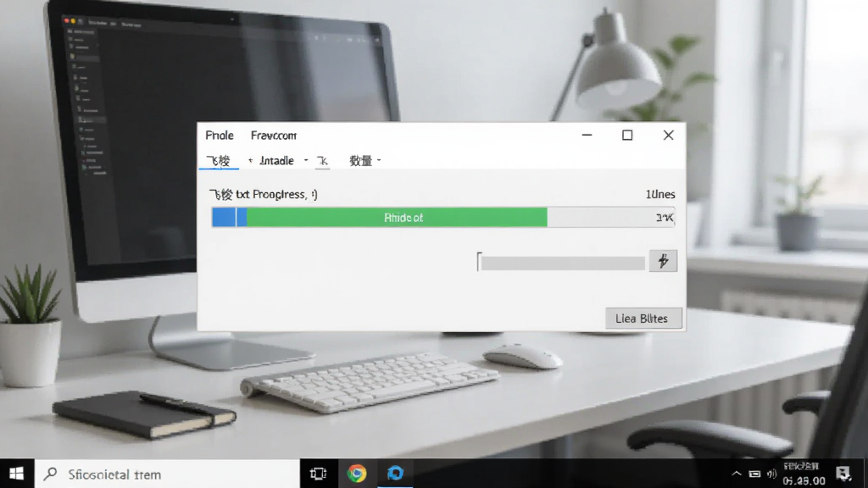Image resolution: width=868 pixels, height=488 pixels.
Task: Open the notification center icon
Action: (843, 474)
